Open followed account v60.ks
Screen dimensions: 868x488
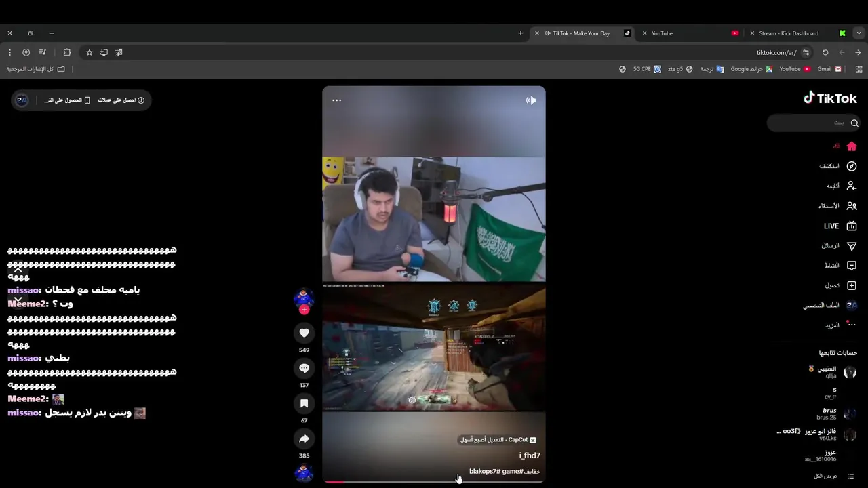tap(817, 434)
